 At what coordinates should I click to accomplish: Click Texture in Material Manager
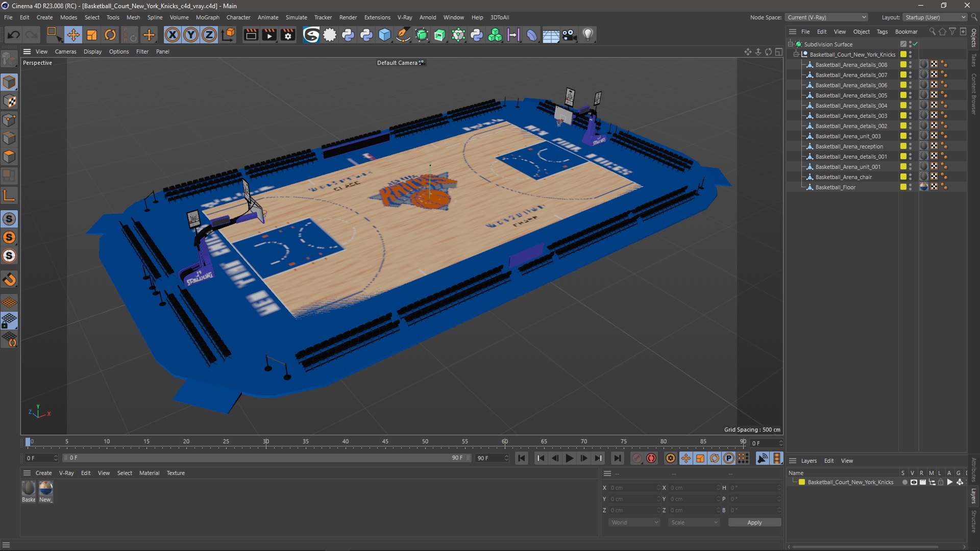[x=176, y=473]
